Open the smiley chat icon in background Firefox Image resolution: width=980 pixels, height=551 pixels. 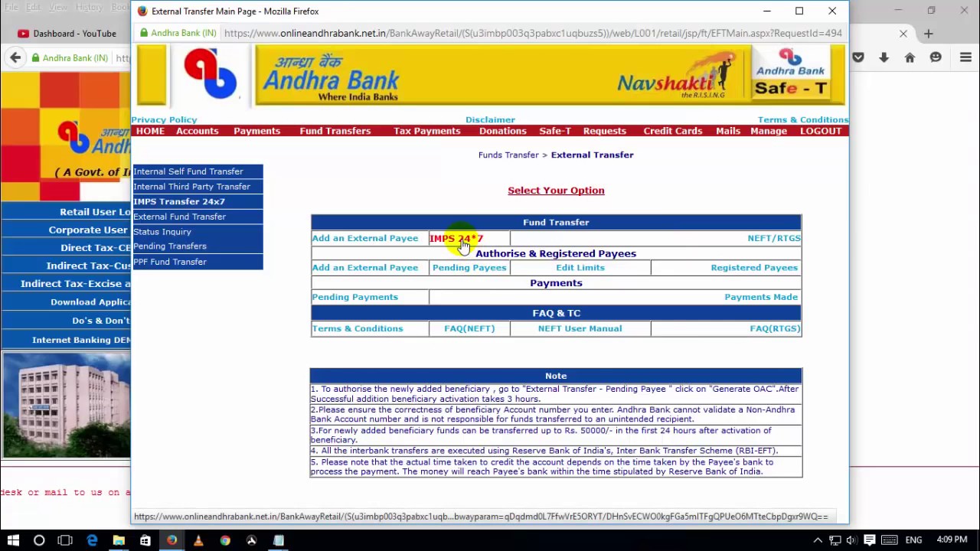click(x=936, y=57)
